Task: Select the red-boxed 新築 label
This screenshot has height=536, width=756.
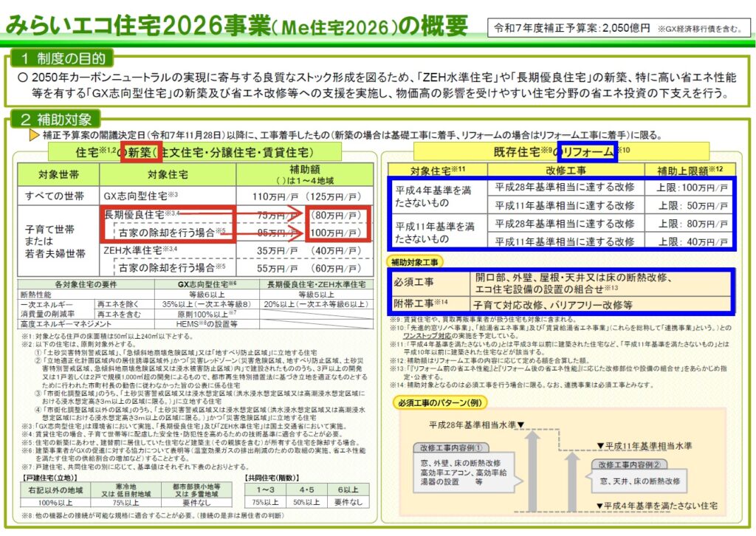Action: coord(138,153)
